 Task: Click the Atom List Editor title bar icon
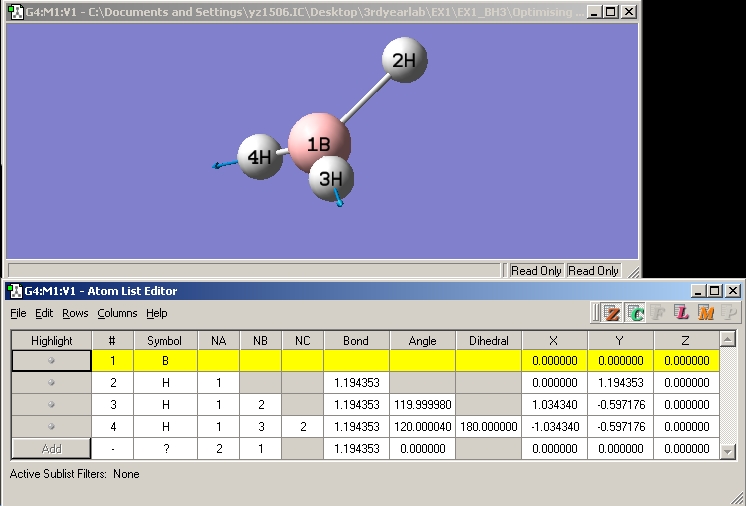click(x=15, y=291)
